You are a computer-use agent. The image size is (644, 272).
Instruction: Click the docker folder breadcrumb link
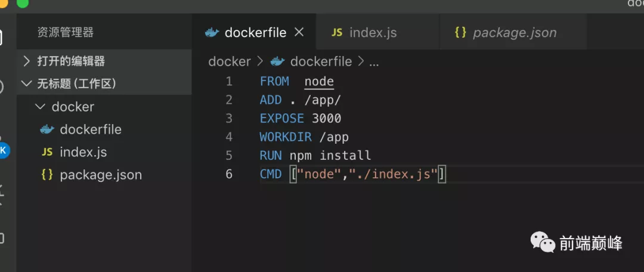pos(230,61)
